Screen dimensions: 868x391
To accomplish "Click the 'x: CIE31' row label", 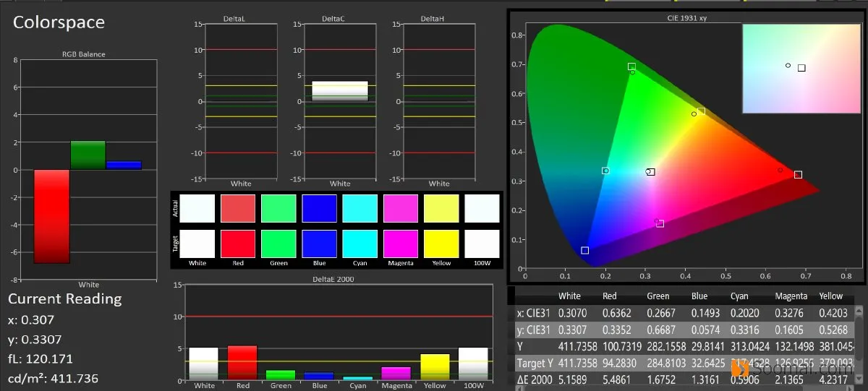I will [535, 314].
